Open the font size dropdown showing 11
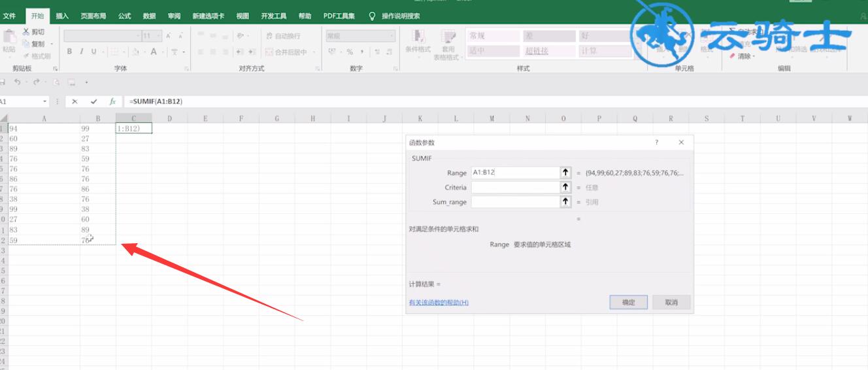This screenshot has width=868, height=370. point(159,36)
